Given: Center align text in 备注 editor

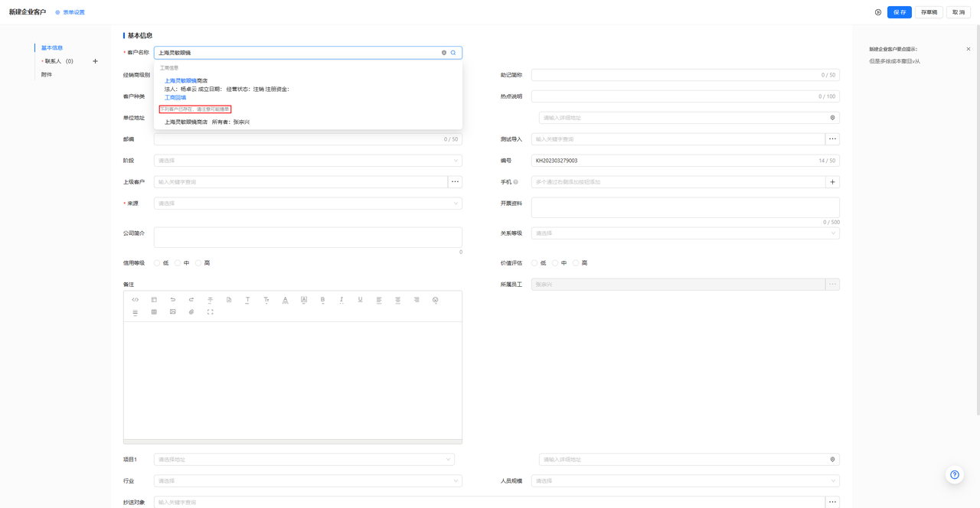Looking at the screenshot, I should (397, 300).
